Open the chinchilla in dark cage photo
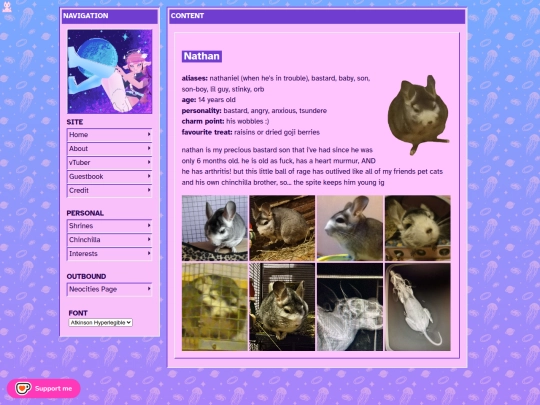 282,307
